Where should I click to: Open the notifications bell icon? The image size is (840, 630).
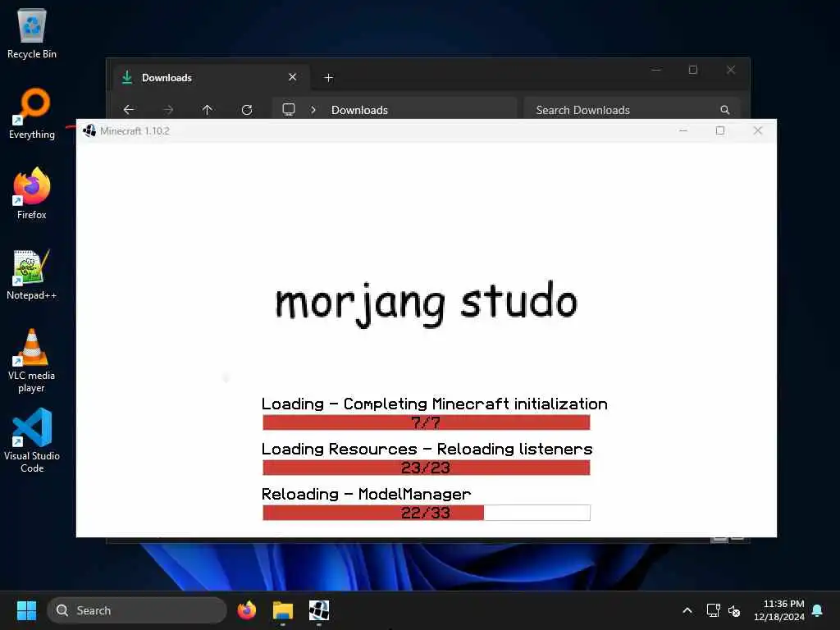pyautogui.click(x=818, y=610)
